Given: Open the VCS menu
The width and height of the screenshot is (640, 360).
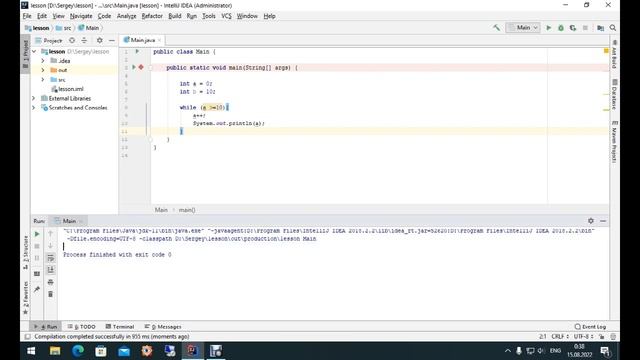Looking at the screenshot, I should click(226, 16).
